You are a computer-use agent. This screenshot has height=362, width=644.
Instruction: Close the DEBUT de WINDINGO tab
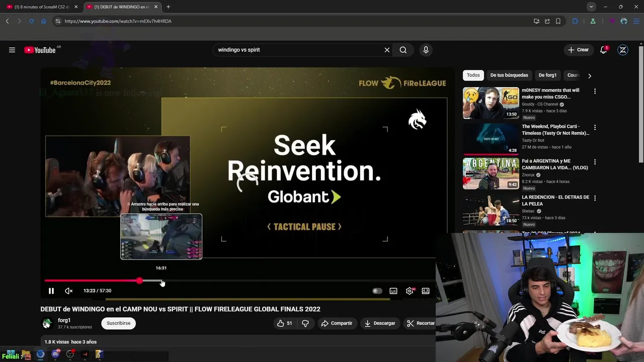(156, 7)
